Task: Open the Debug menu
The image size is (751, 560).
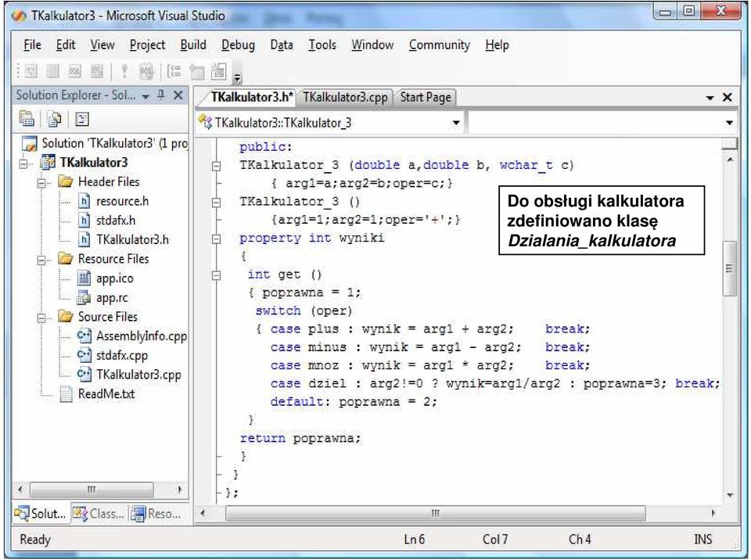Action: pyautogui.click(x=238, y=45)
